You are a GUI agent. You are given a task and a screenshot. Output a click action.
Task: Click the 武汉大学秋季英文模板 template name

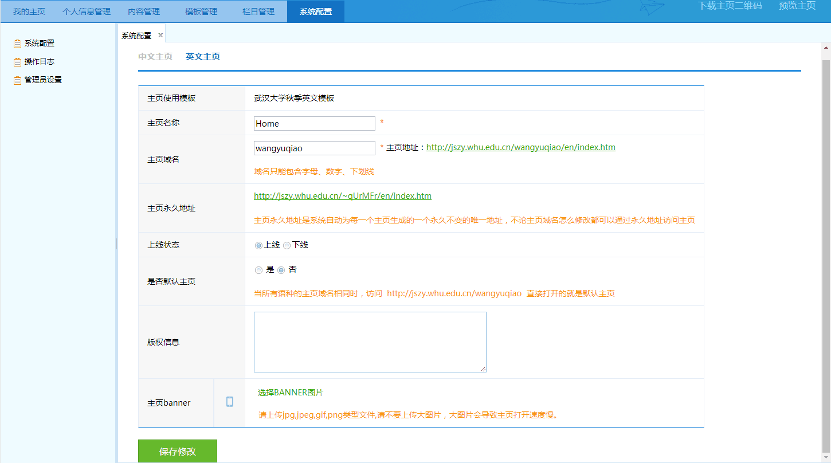(294, 98)
